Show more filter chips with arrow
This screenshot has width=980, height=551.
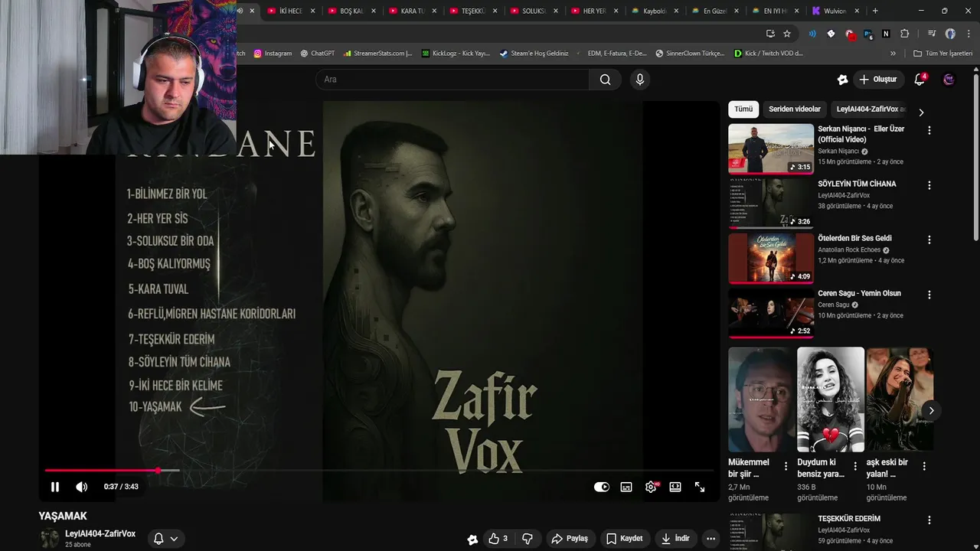(x=921, y=112)
